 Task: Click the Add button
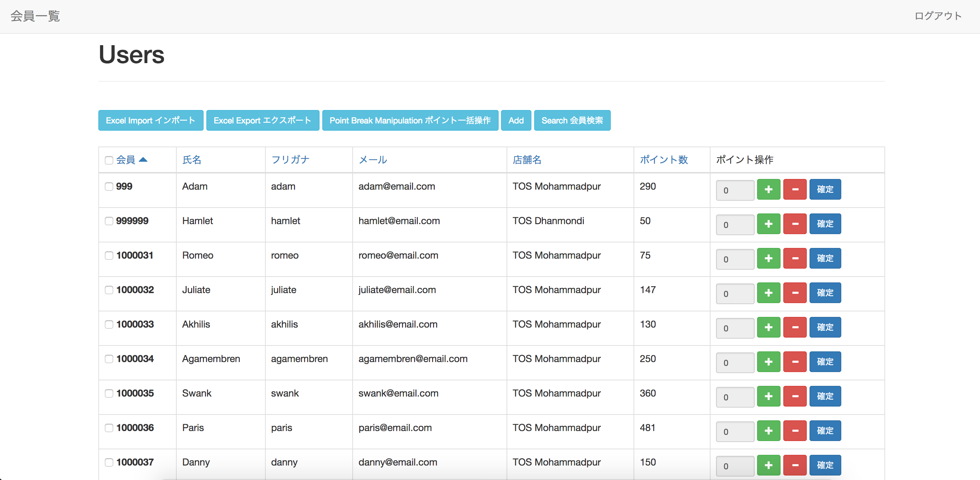(x=516, y=120)
